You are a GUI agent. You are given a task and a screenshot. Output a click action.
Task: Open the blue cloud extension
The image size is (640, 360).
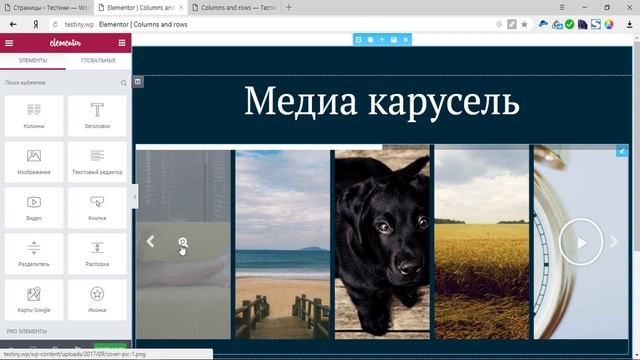pos(543,24)
